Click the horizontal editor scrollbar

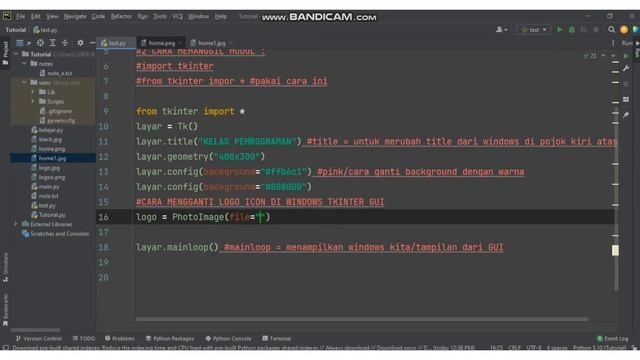362,319
